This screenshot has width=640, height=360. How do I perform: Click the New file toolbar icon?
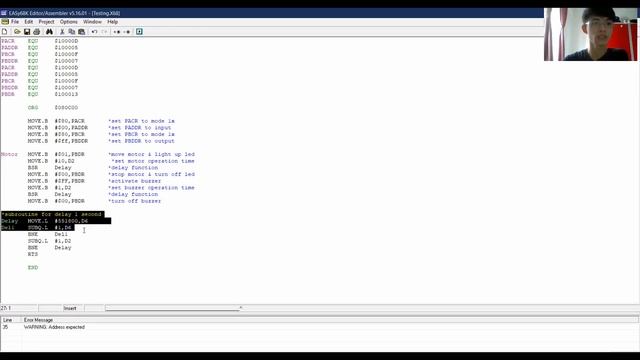4,31
